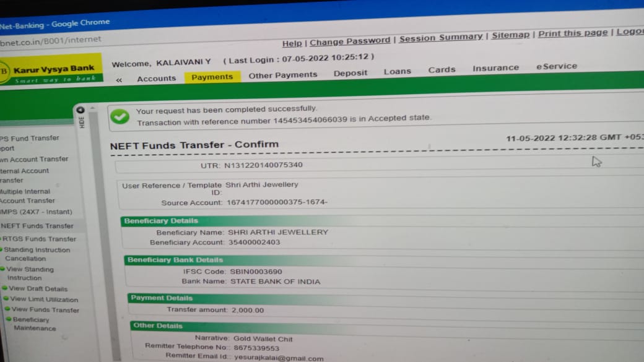This screenshot has height=362, width=644.
Task: Click the Karur Vysya Bank logo
Action: click(51, 70)
